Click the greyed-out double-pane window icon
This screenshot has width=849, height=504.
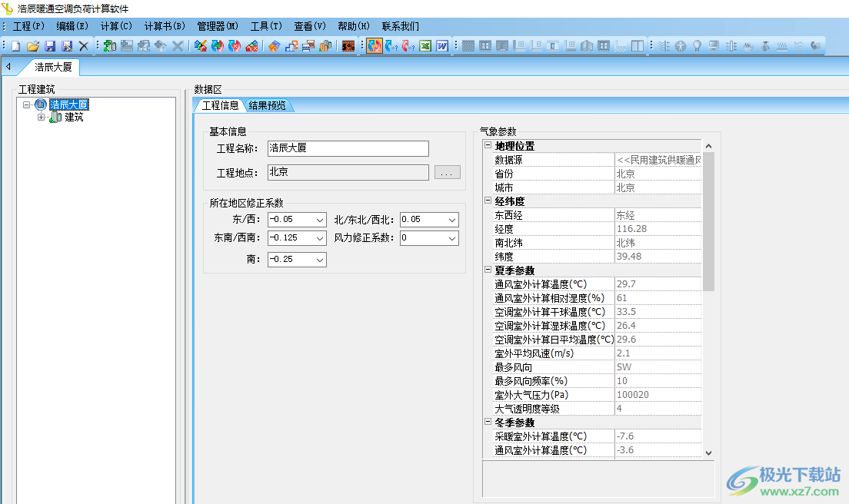(638, 46)
